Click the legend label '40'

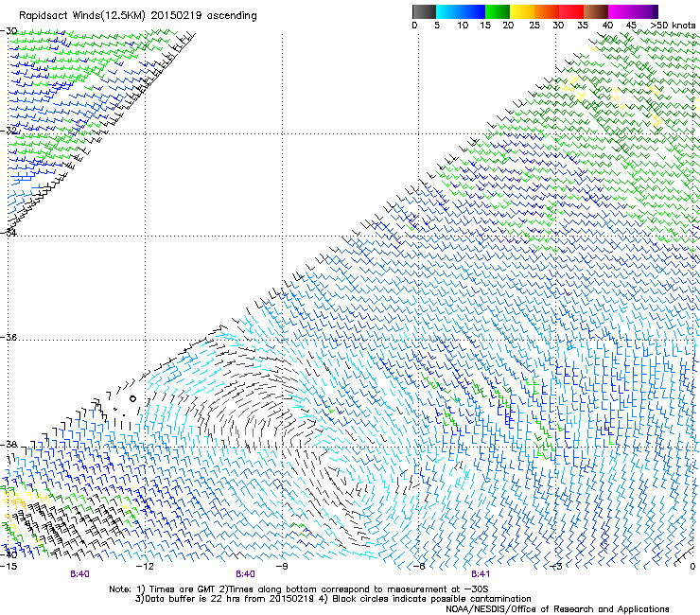tap(607, 26)
